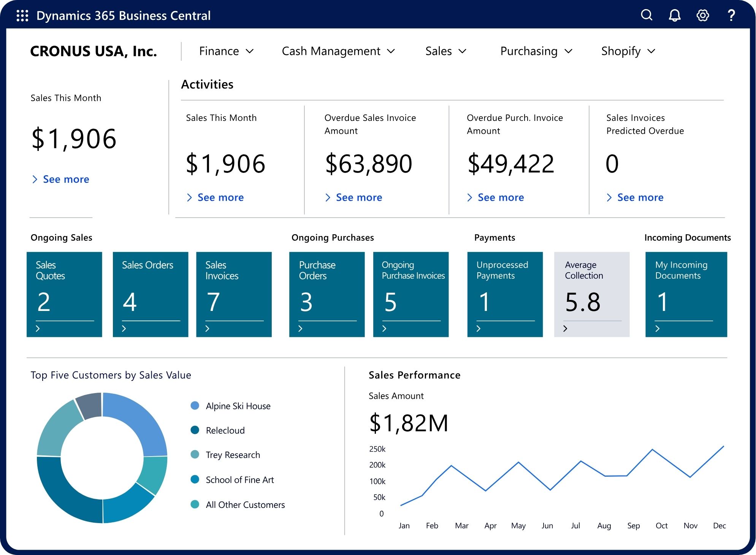Click the Sales Performance heading
The height and width of the screenshot is (555, 756).
415,375
